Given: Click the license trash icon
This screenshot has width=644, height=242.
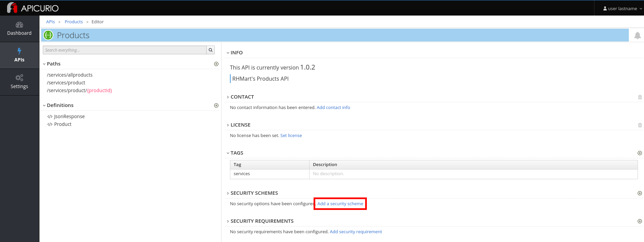Looking at the screenshot, I should point(640,125).
